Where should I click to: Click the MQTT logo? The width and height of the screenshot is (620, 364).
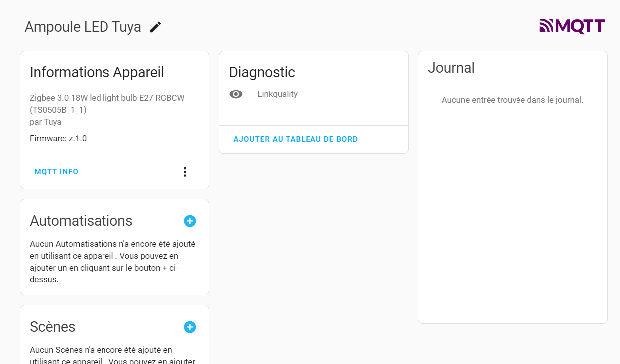[572, 26]
